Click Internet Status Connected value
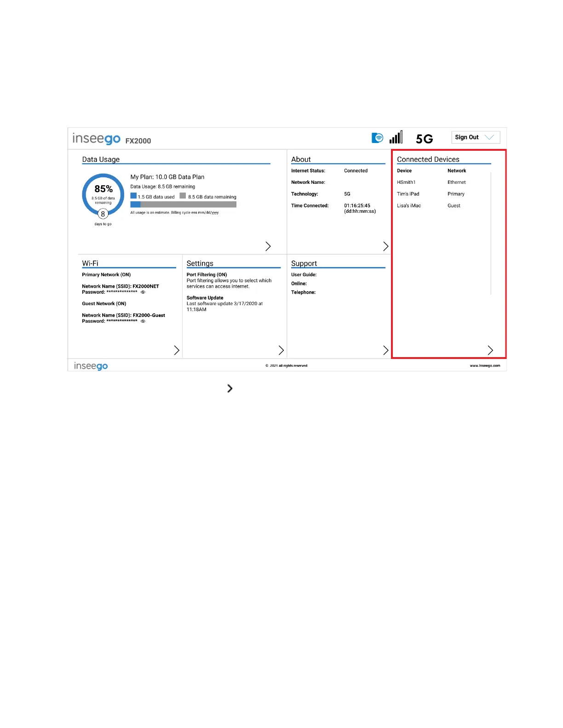This screenshot has width=563, height=728. 356,171
